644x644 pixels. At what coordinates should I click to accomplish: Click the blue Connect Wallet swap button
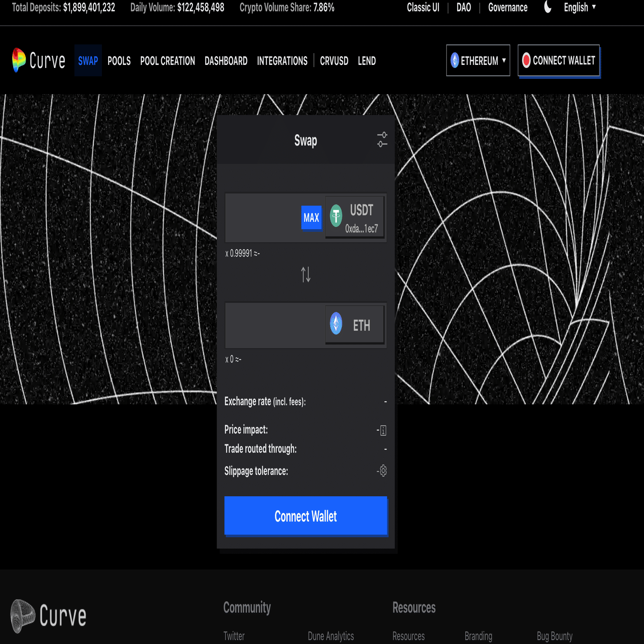(x=306, y=516)
